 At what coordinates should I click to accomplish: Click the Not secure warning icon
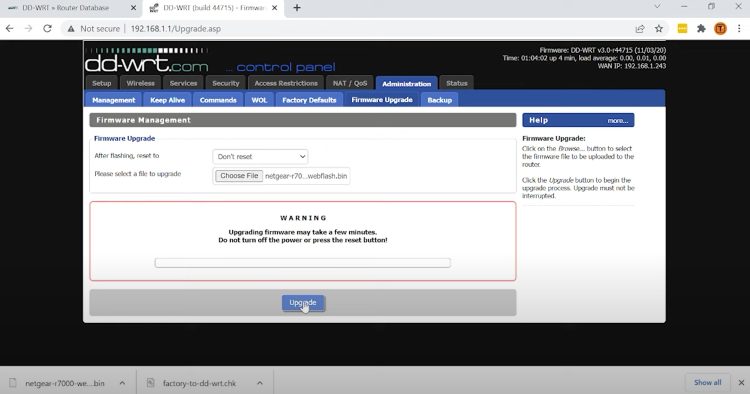(x=71, y=29)
